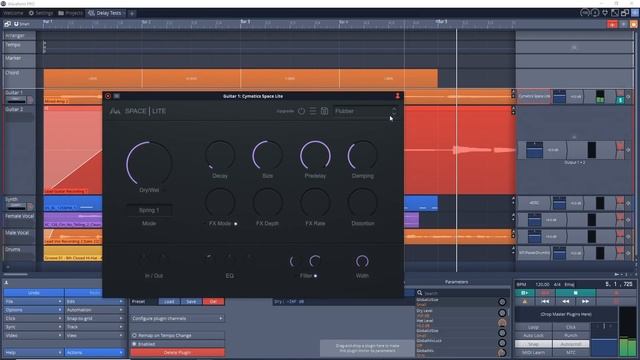Image resolution: width=640 pixels, height=360 pixels.
Task: Click the fast forward transport button
Action: pos(585,302)
